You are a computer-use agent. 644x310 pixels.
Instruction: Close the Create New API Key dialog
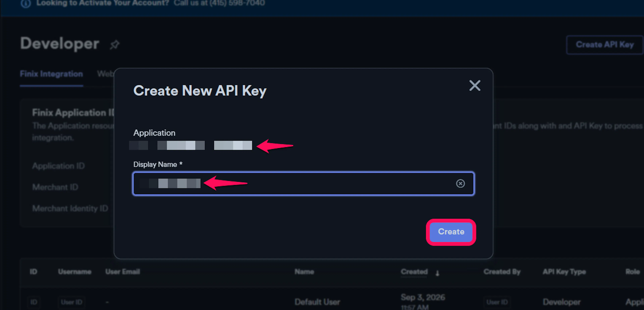[x=474, y=86]
